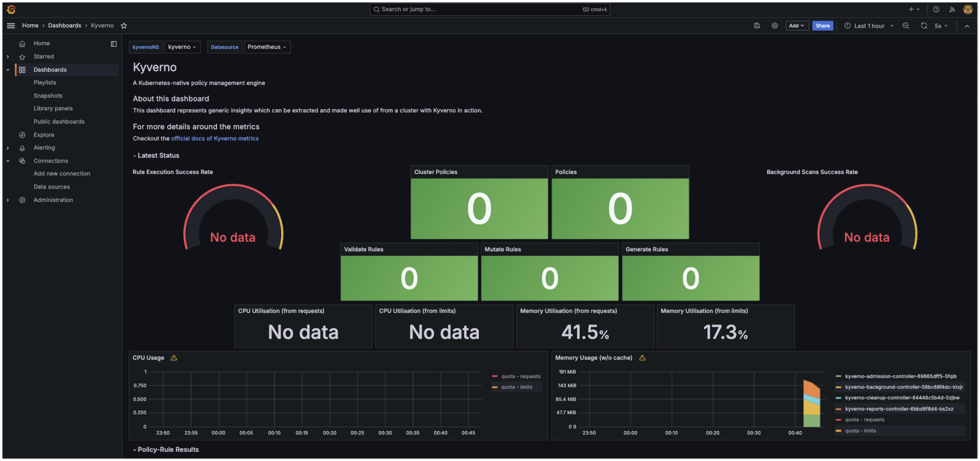Open the Prometheus datasource dropdown
980x461 pixels.
click(267, 47)
